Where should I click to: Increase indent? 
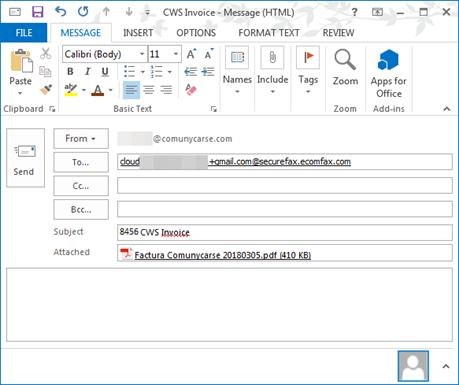[x=208, y=71]
